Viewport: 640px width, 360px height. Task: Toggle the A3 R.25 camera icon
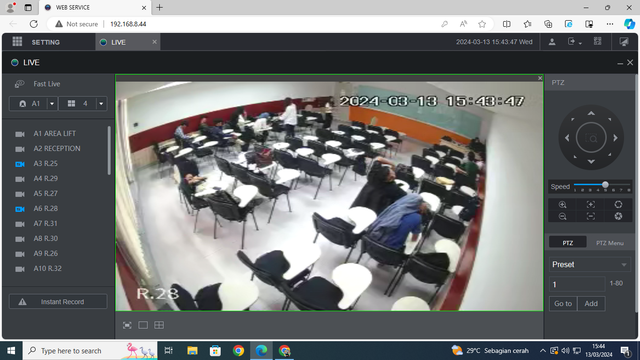pyautogui.click(x=20, y=164)
